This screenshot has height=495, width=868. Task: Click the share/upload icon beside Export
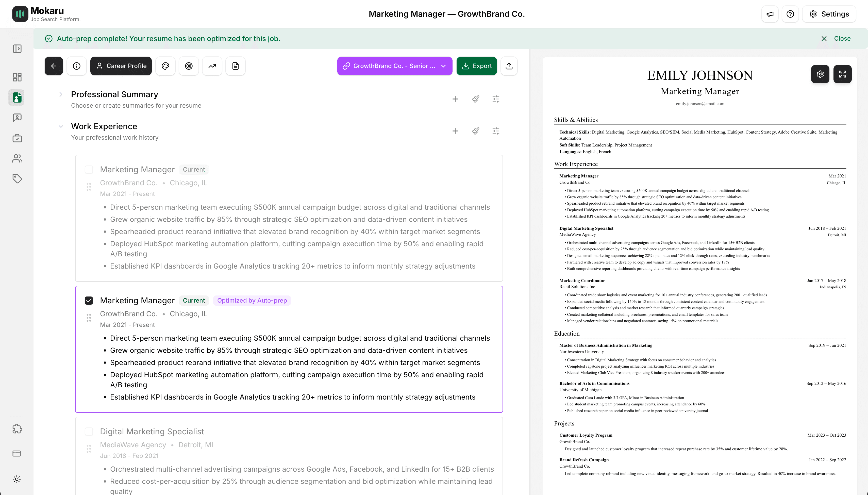(x=509, y=65)
